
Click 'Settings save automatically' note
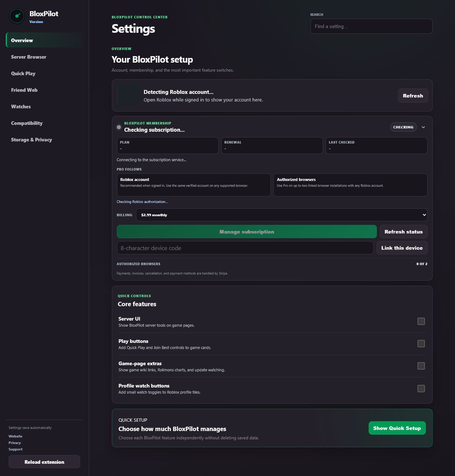click(30, 428)
